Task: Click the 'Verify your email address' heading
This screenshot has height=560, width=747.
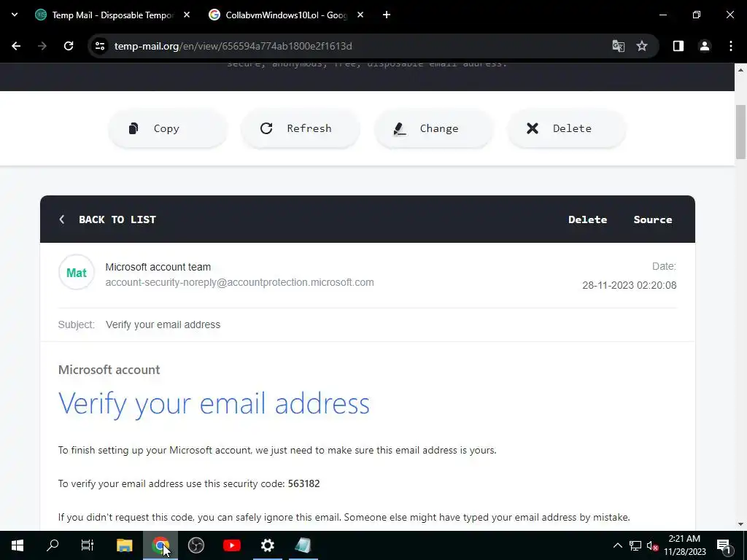Action: [x=214, y=404]
